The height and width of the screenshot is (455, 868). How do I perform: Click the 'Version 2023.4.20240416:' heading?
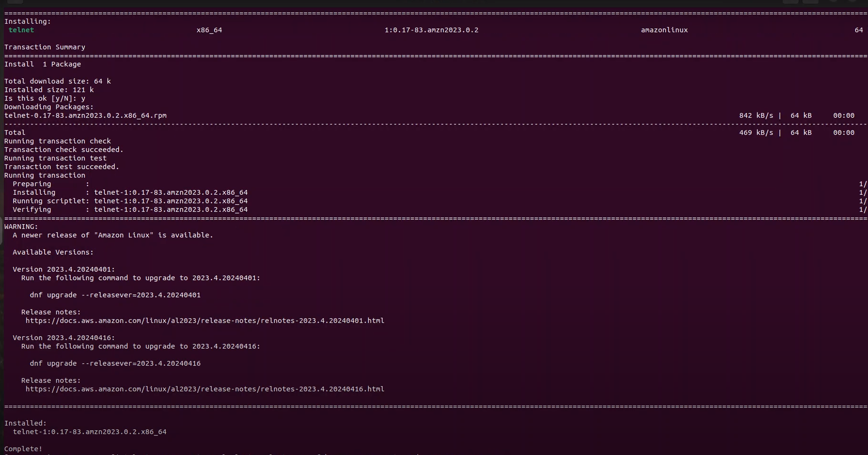[64, 338]
